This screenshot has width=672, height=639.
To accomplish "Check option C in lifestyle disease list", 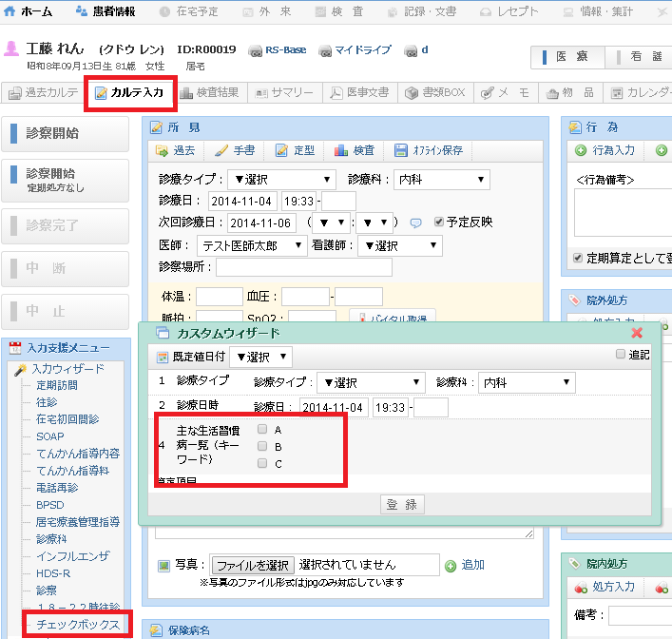I will [x=262, y=463].
